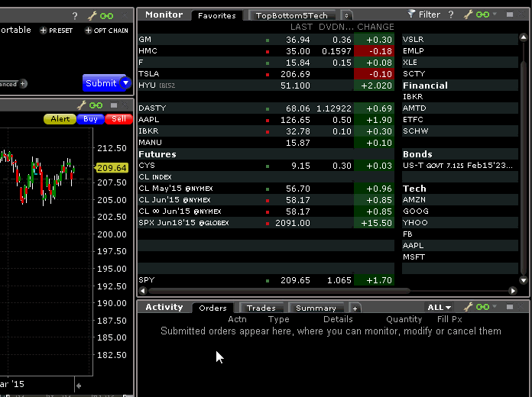The width and height of the screenshot is (532, 397).
Task: Click the blue Buy button
Action: pos(90,119)
